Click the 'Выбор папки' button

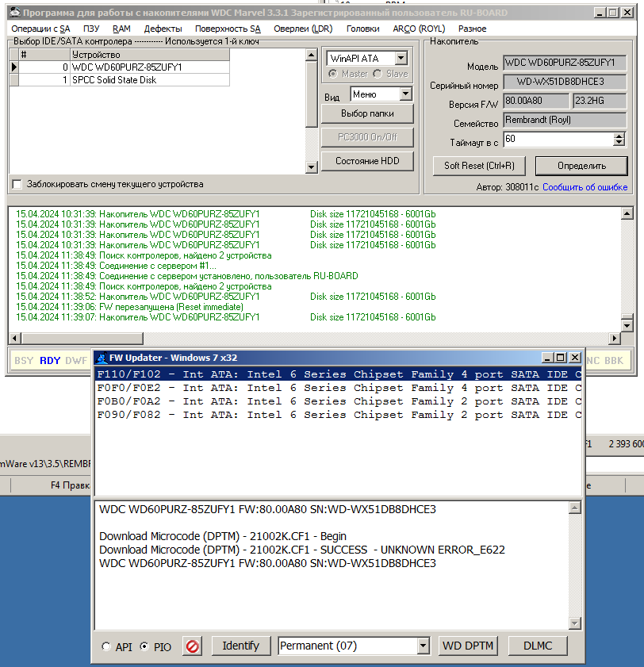point(367,113)
